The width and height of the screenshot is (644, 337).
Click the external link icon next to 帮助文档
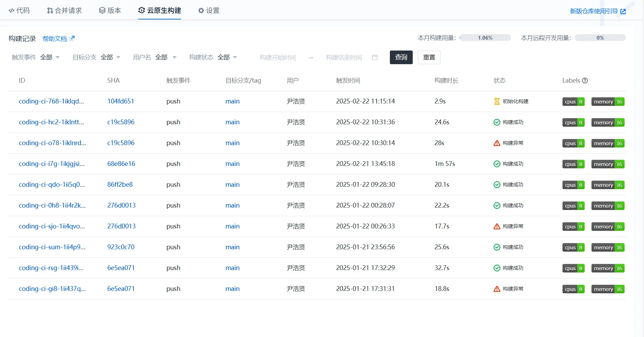click(72, 38)
